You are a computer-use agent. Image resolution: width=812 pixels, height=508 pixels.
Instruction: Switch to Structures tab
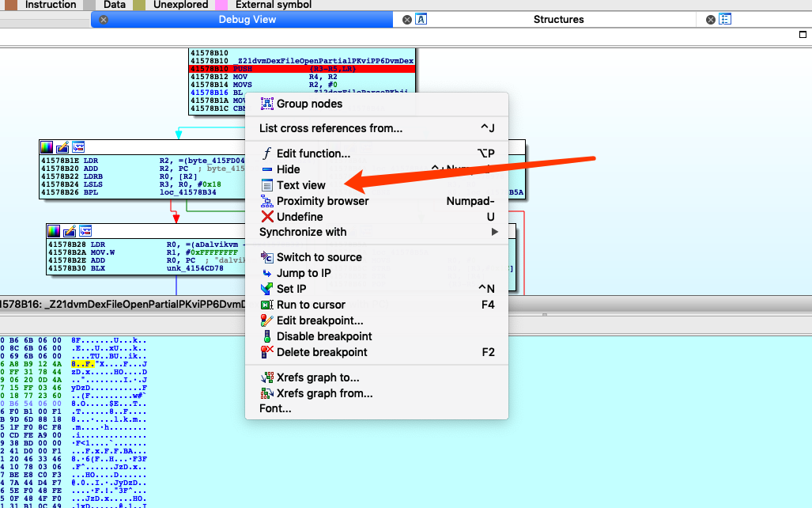(x=558, y=20)
